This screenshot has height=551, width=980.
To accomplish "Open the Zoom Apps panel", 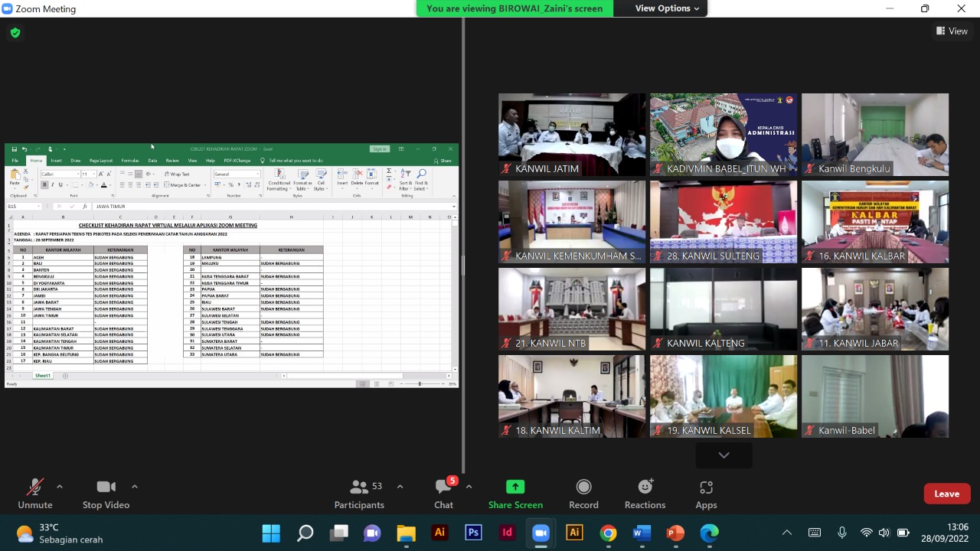I will tap(706, 494).
